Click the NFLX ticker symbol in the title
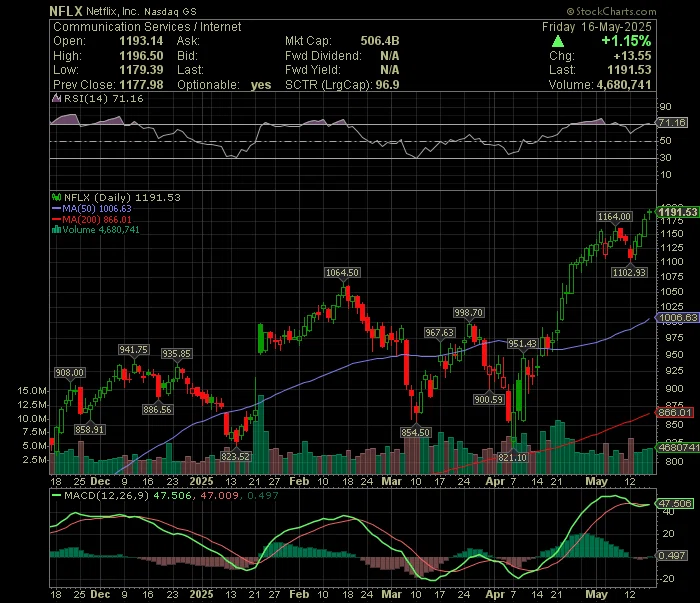Screen dimensions: 700x603 66,11
